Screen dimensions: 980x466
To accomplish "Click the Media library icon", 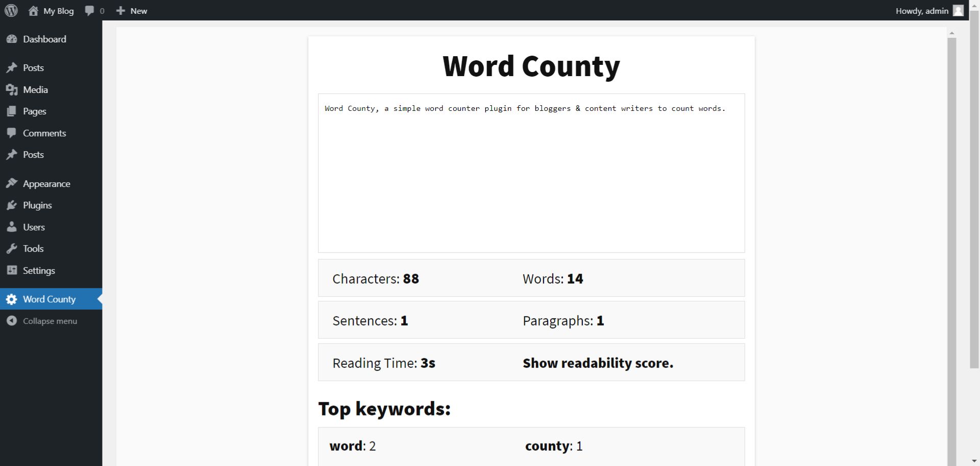I will (x=12, y=90).
